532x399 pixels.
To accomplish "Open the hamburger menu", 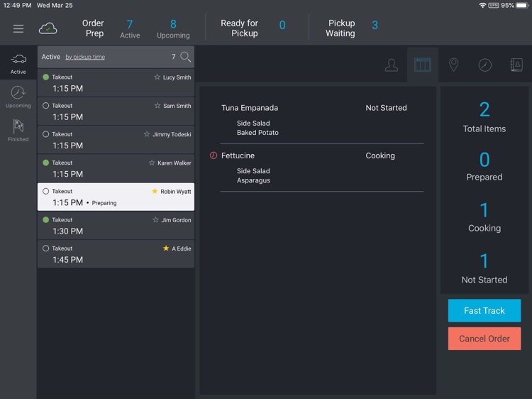I will tap(18, 28).
